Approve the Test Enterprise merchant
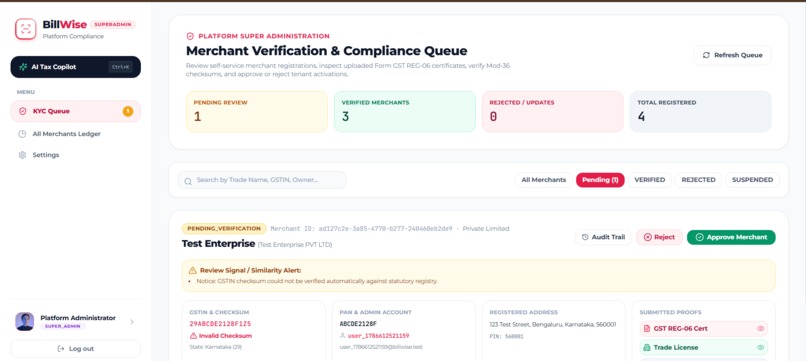806x361 pixels. (731, 237)
